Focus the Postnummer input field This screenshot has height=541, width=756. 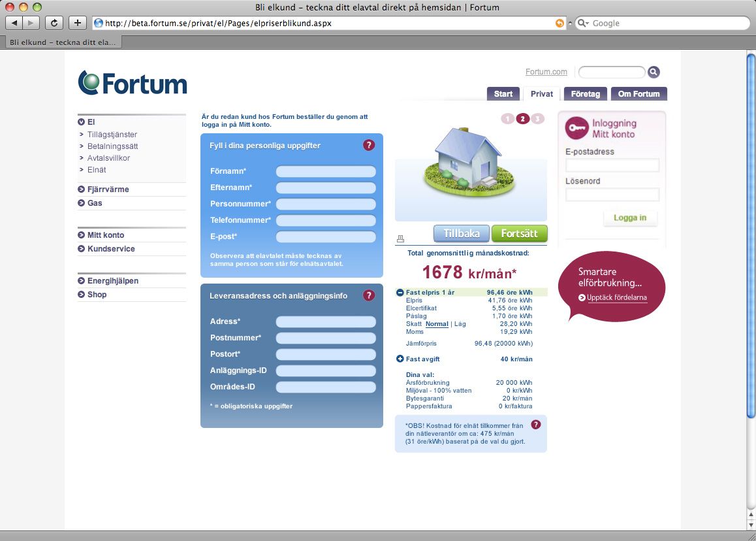pos(326,338)
